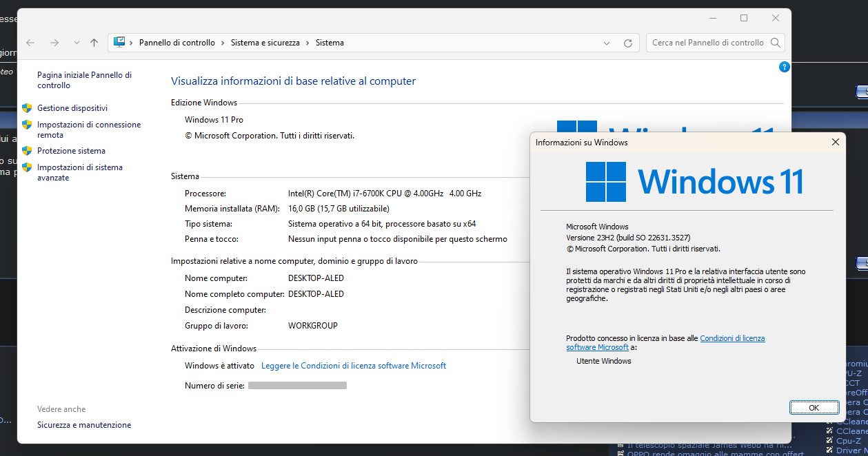Expand the chevron before Pannello di controllo
This screenshot has height=456, width=868.
click(x=131, y=43)
